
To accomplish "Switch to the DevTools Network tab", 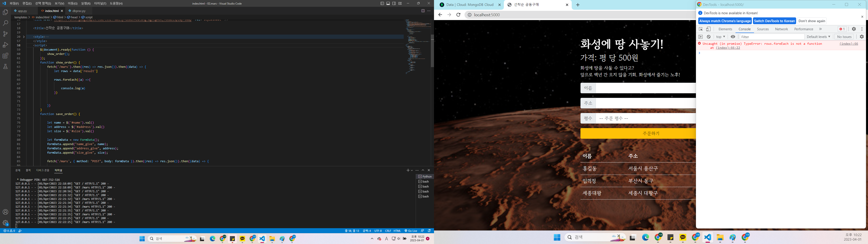I will tap(781, 29).
